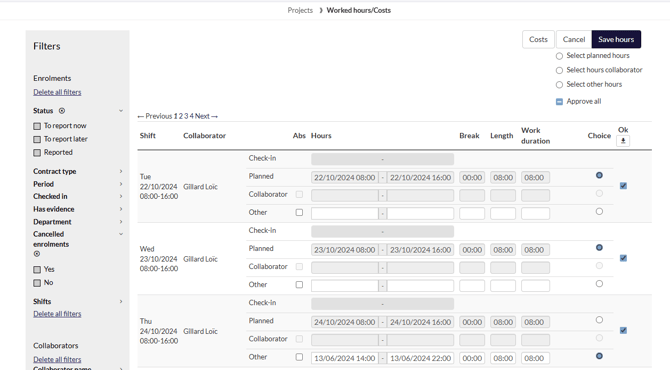Click the download icon under Ok header

[623, 141]
